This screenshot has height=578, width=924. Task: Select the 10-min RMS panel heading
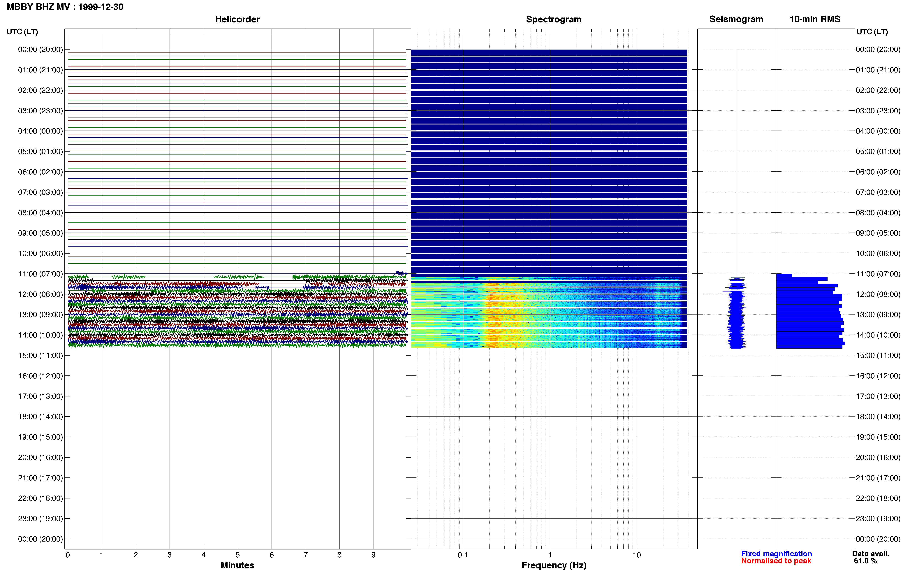click(815, 19)
